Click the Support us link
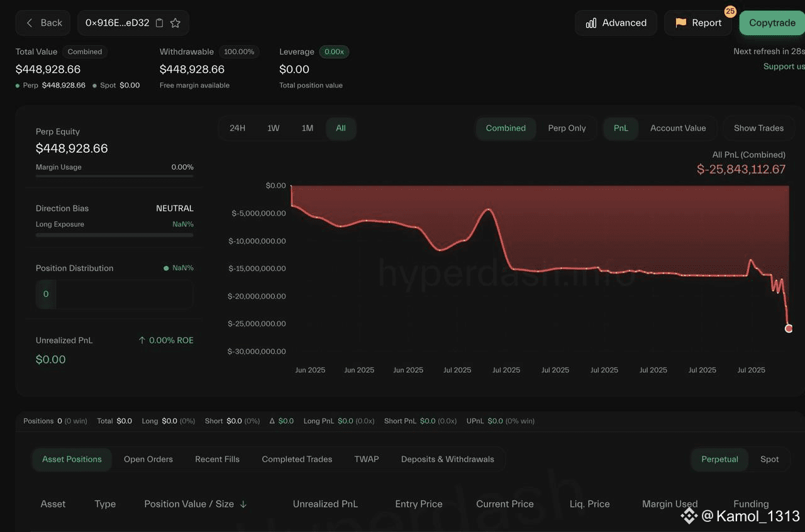The width and height of the screenshot is (805, 532). pyautogui.click(x=784, y=67)
